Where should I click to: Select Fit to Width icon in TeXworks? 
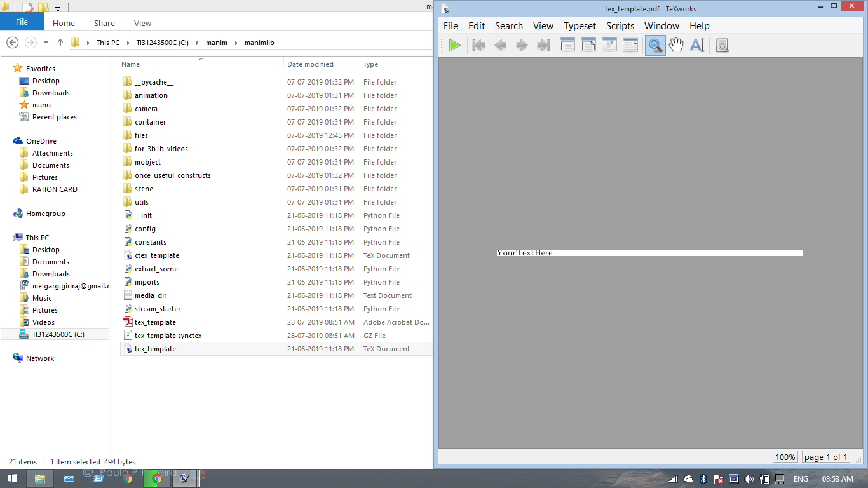click(588, 45)
